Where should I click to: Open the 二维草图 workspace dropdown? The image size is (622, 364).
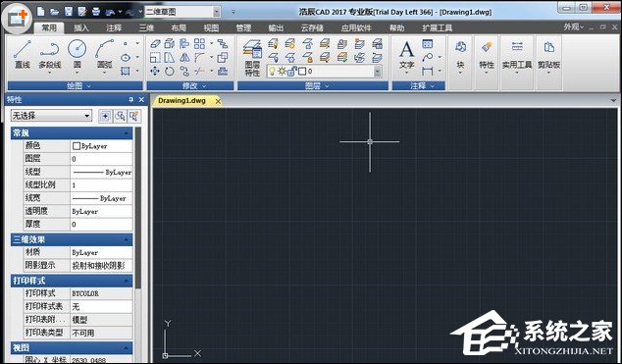tap(217, 12)
